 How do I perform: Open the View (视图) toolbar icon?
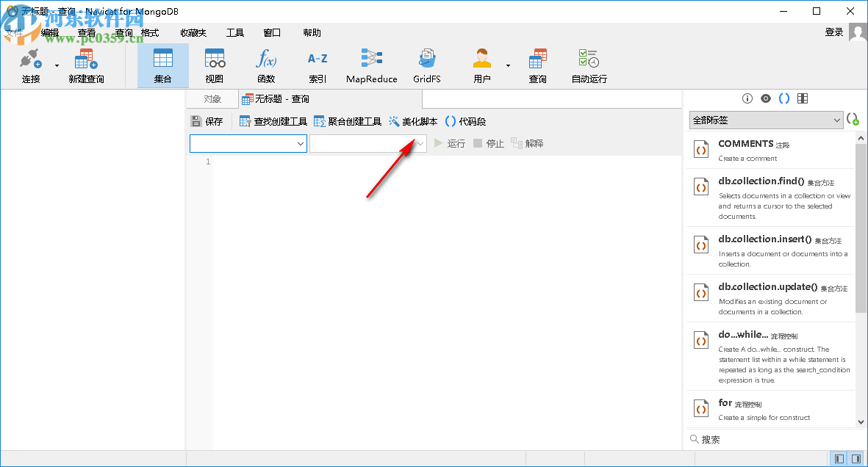[x=214, y=66]
